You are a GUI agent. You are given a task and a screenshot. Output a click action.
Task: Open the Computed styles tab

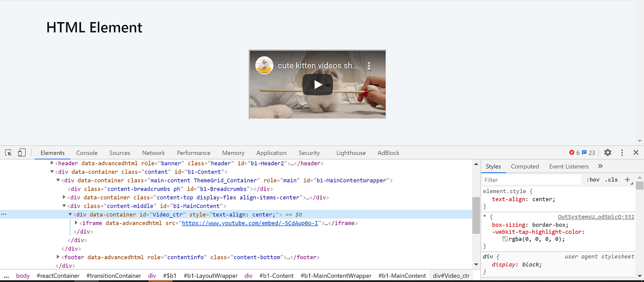point(524,166)
